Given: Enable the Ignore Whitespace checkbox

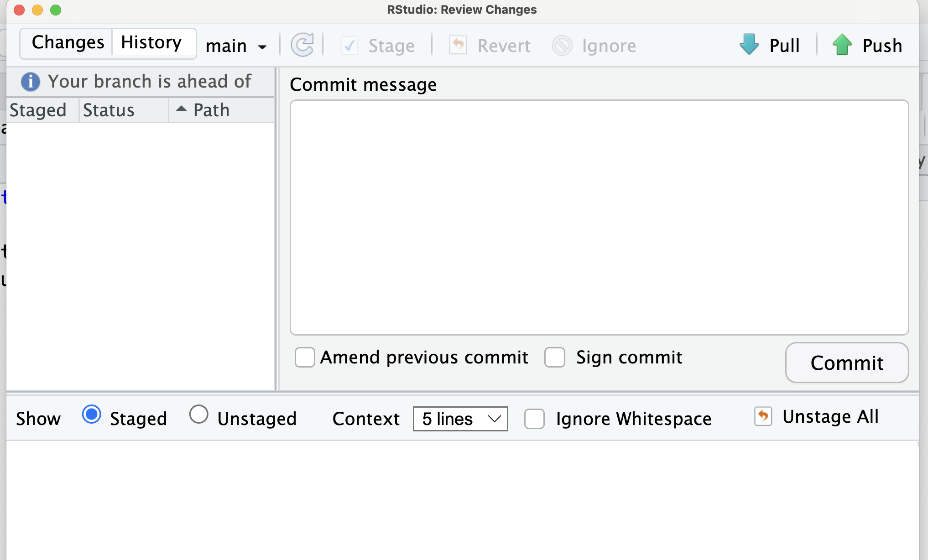Looking at the screenshot, I should click(x=534, y=419).
